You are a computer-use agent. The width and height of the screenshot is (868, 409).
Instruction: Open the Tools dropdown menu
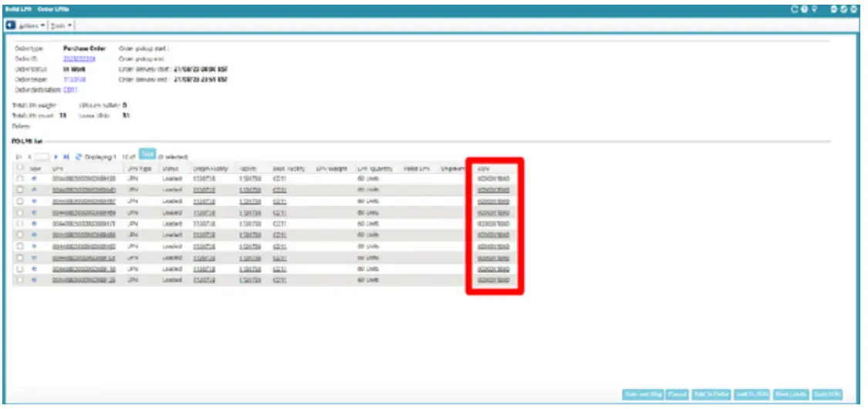click(62, 26)
